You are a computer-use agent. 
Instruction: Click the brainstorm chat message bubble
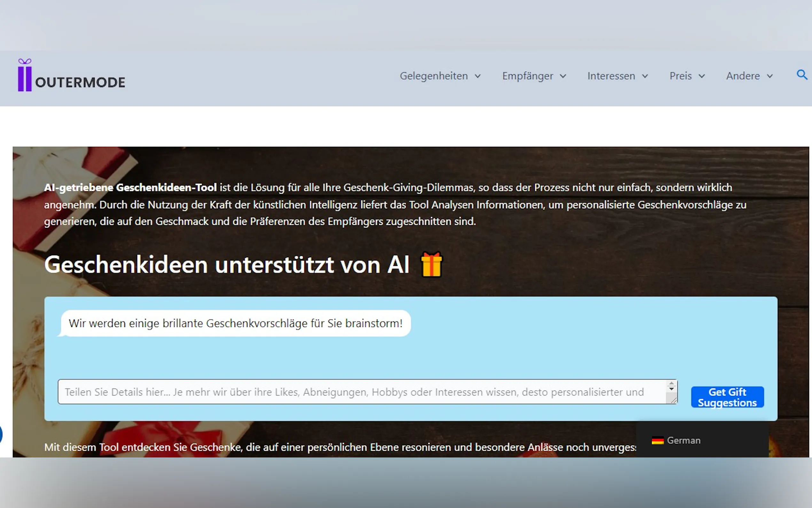tap(235, 323)
